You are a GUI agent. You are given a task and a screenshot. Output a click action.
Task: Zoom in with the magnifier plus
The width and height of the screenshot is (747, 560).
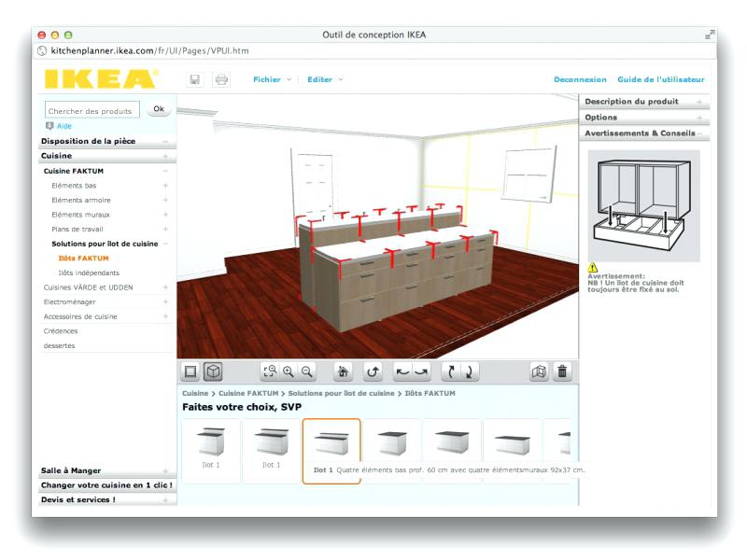[x=289, y=371]
